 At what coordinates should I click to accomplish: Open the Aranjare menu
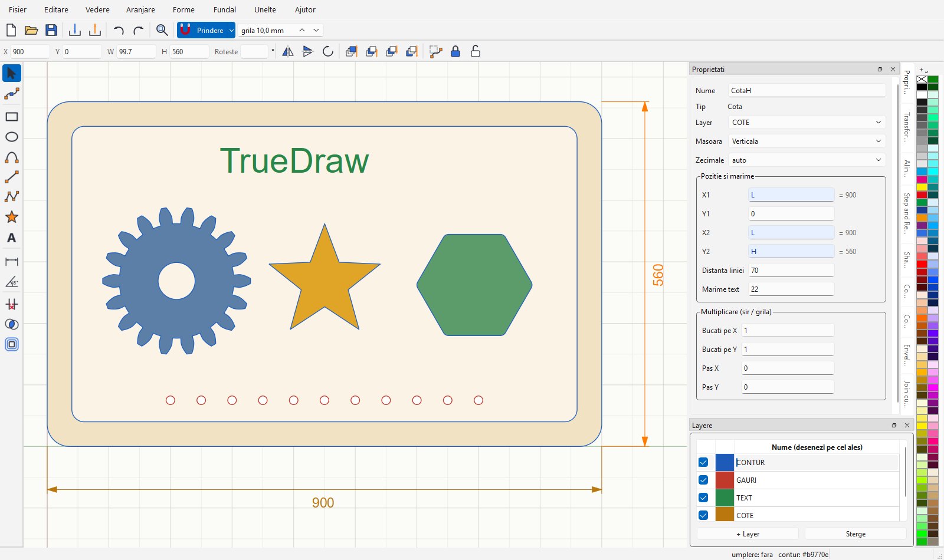tap(140, 9)
